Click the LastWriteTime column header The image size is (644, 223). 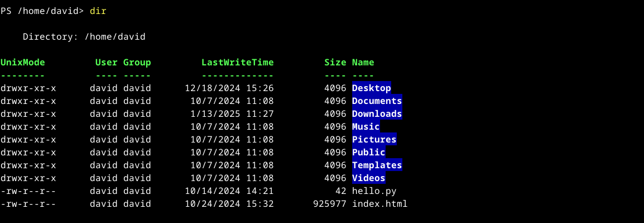click(x=237, y=63)
